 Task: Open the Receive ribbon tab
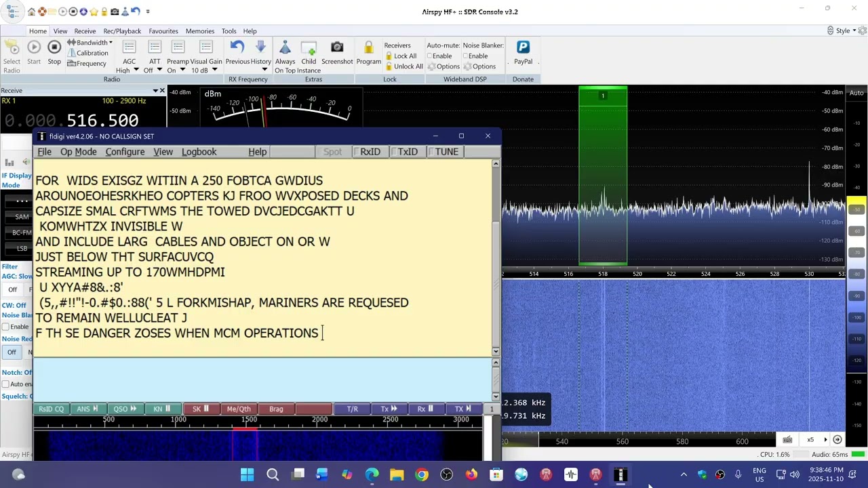pyautogui.click(x=85, y=30)
